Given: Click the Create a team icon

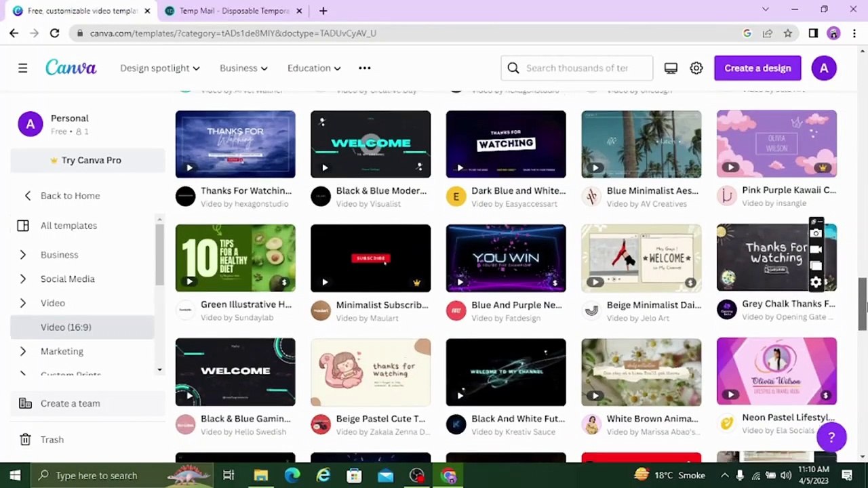Looking at the screenshot, I should pyautogui.click(x=25, y=403).
